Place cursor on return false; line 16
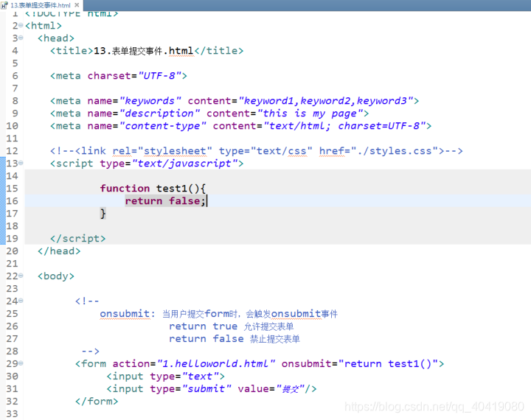Viewport: 531px width, 420px height. 165,201
